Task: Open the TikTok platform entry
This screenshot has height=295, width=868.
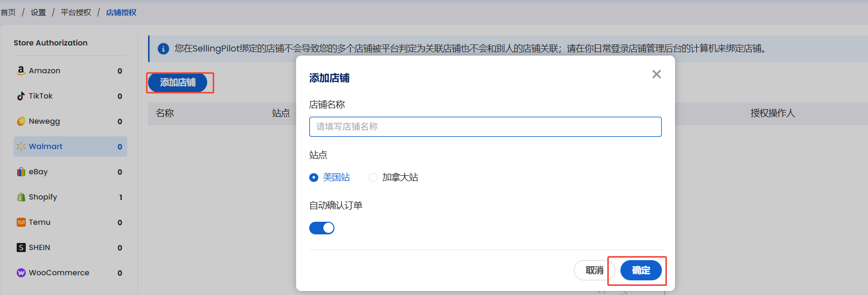Action: point(70,96)
